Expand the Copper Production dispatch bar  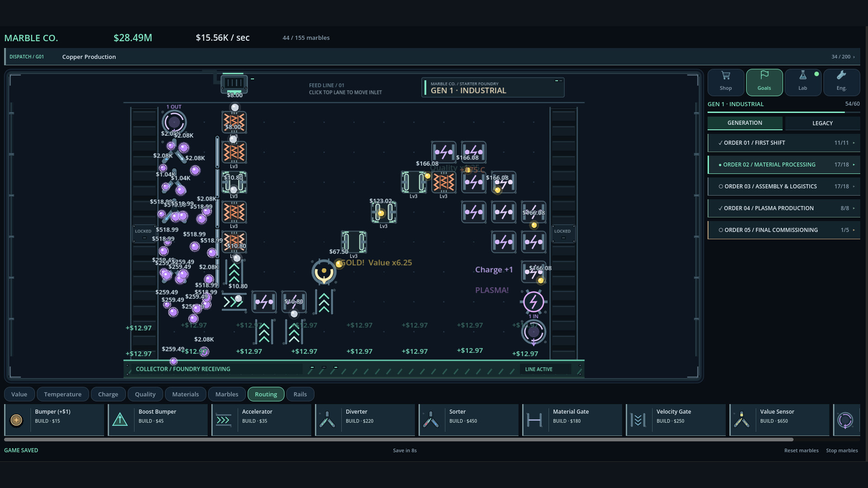[x=432, y=56]
